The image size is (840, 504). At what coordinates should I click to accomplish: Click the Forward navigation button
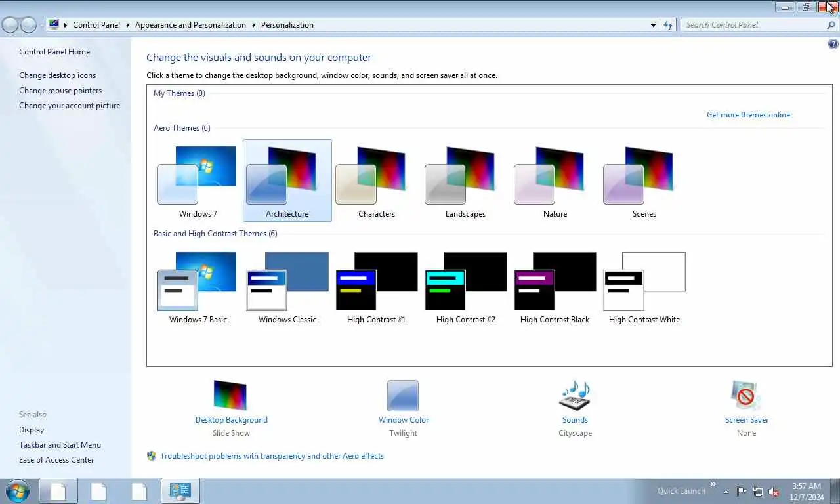coord(28,25)
